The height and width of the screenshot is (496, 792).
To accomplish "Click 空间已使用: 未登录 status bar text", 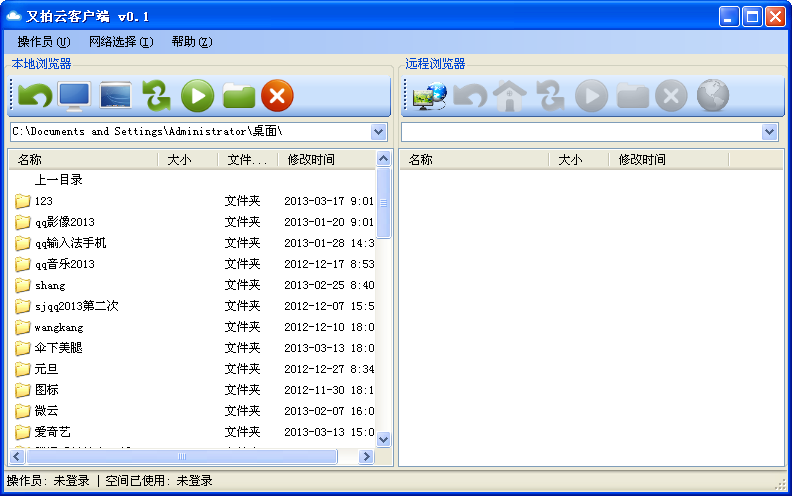I will click(159, 481).
